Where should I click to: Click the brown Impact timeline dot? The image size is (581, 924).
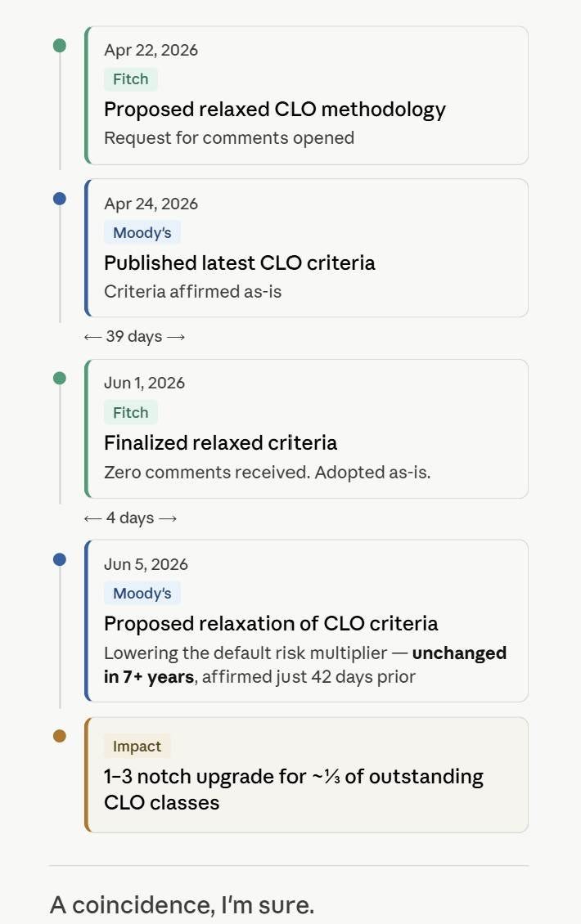60,735
